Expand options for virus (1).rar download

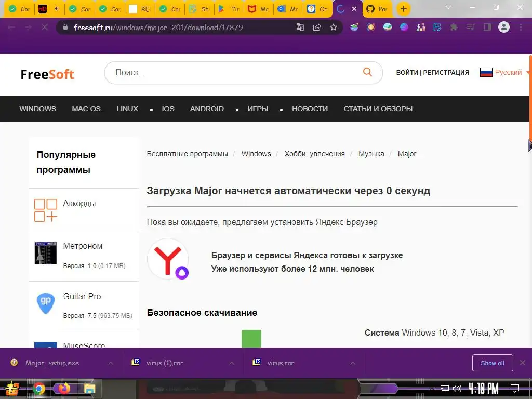tap(232, 363)
